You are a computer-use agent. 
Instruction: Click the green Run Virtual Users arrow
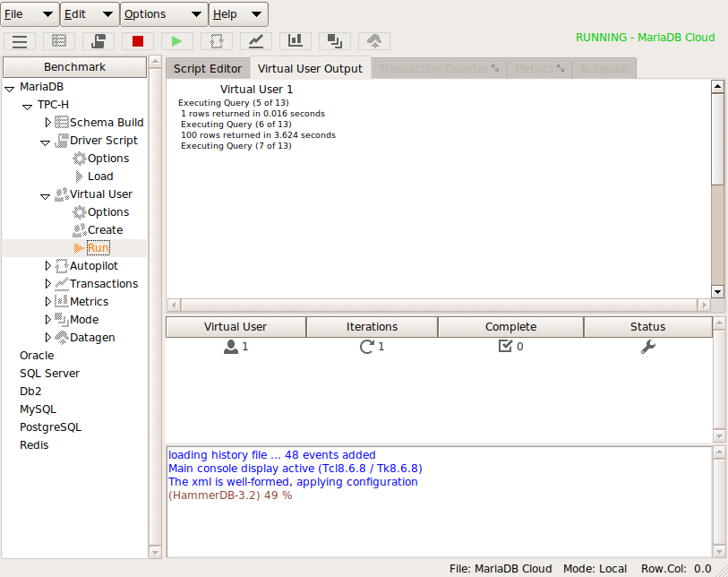pyautogui.click(x=177, y=41)
